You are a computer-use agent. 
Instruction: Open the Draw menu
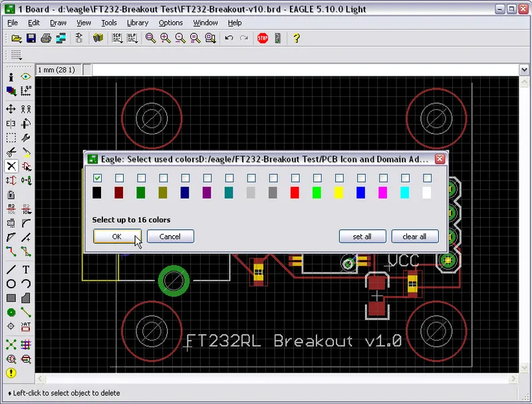58,22
